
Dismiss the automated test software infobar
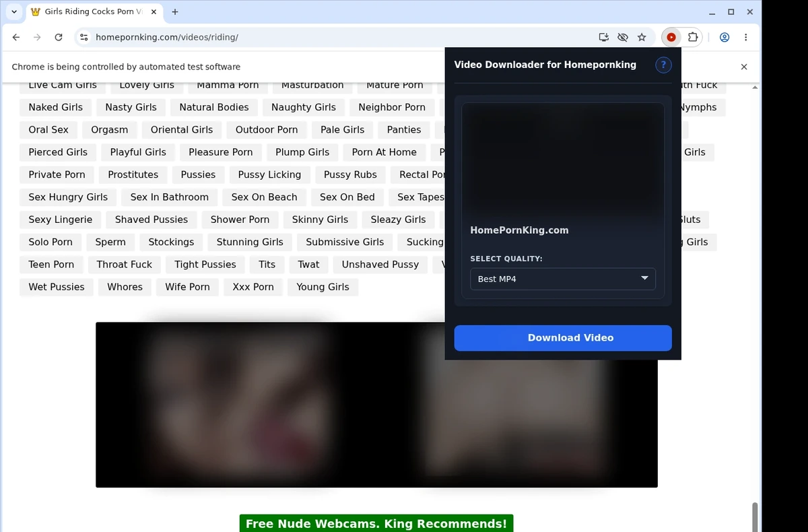pos(744,67)
